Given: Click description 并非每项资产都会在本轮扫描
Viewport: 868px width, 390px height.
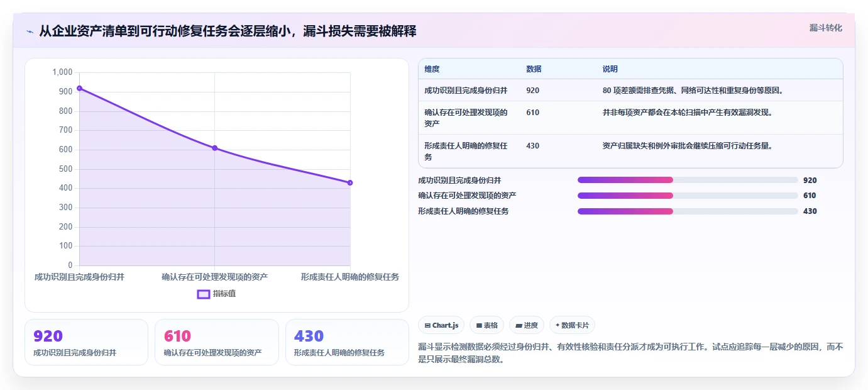Looking at the screenshot, I should (x=687, y=113).
